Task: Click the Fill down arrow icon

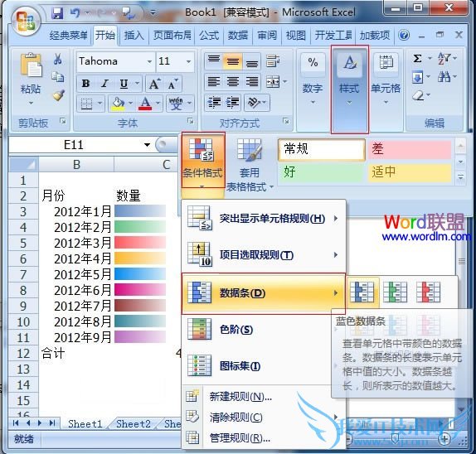Action: tap(418, 77)
